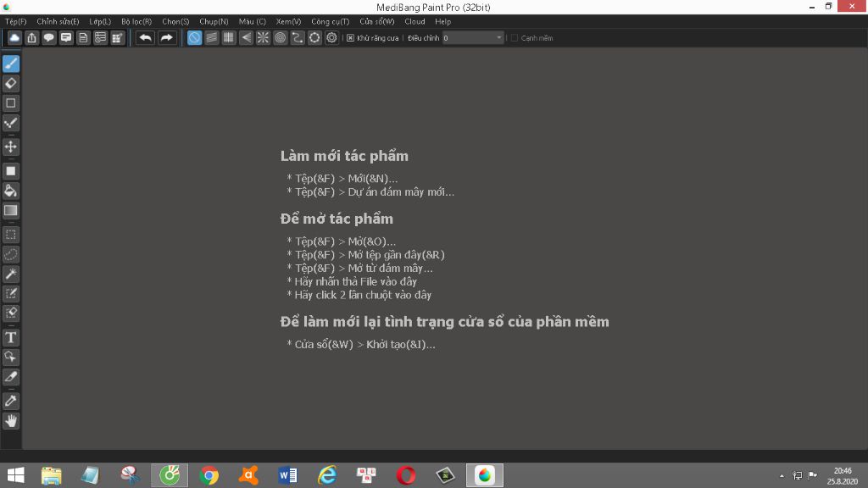Select the Bucket fill tool

coord(10,191)
